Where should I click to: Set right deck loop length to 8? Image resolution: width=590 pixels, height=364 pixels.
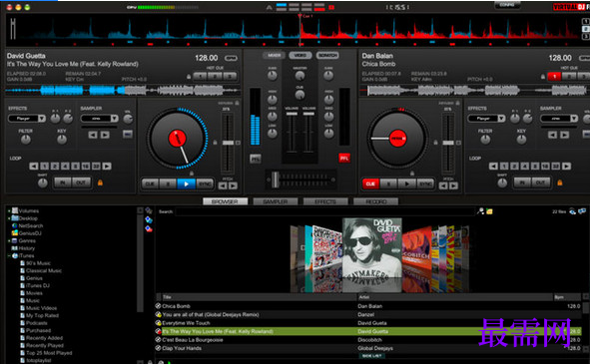(535, 166)
